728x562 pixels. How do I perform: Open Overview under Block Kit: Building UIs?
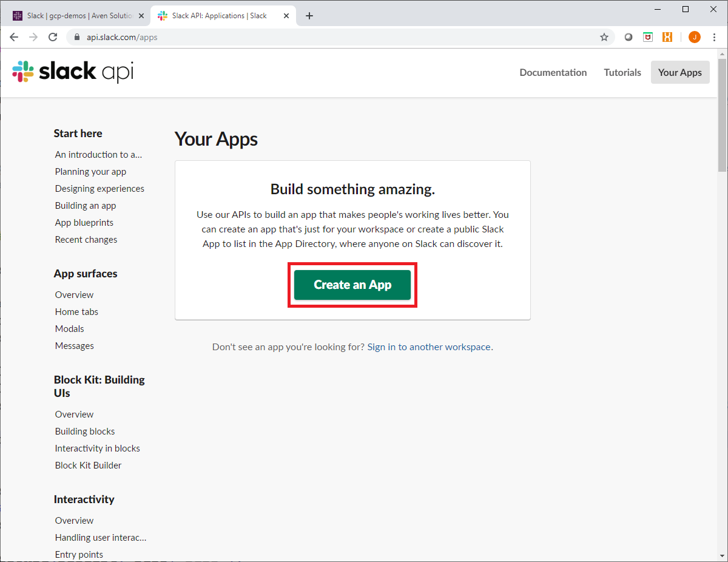tap(74, 415)
